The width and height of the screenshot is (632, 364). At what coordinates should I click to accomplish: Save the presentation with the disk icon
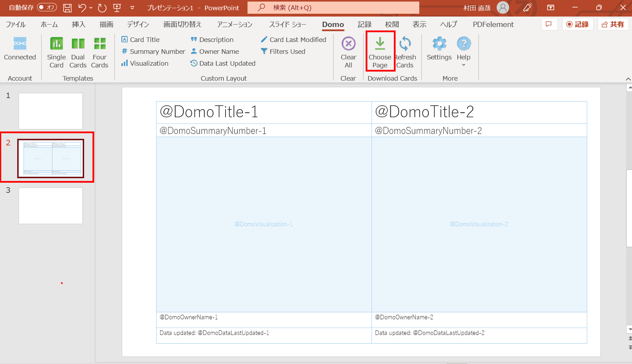67,8
